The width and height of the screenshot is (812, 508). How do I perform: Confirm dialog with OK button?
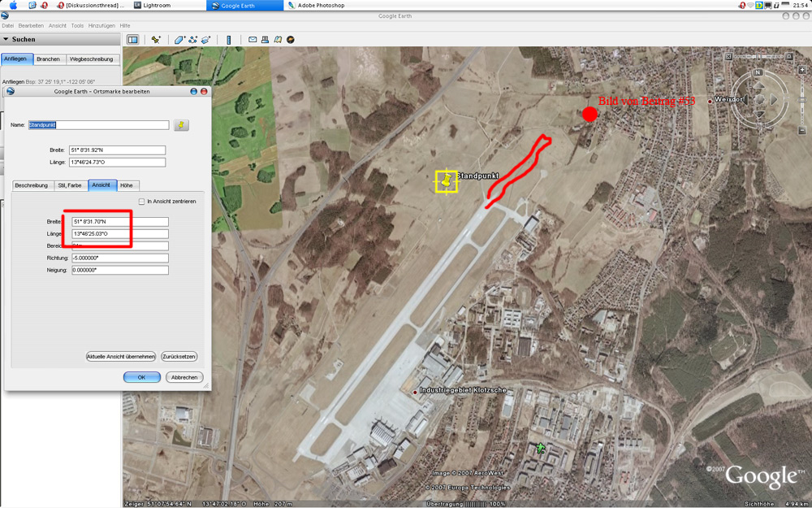point(141,377)
